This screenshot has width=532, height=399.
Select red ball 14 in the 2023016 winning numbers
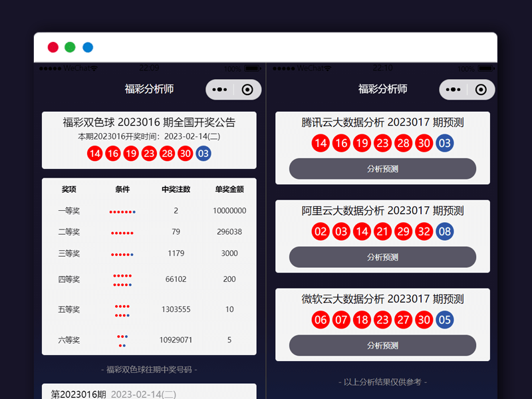pos(94,153)
